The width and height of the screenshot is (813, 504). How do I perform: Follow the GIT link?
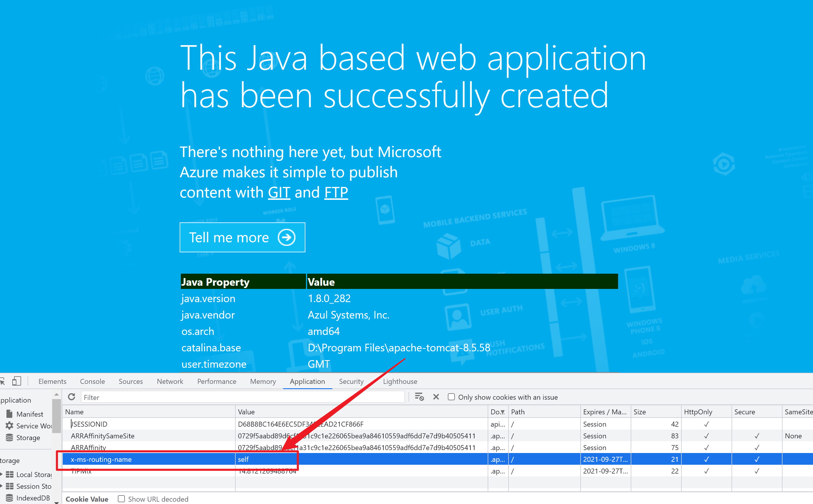coord(279,193)
